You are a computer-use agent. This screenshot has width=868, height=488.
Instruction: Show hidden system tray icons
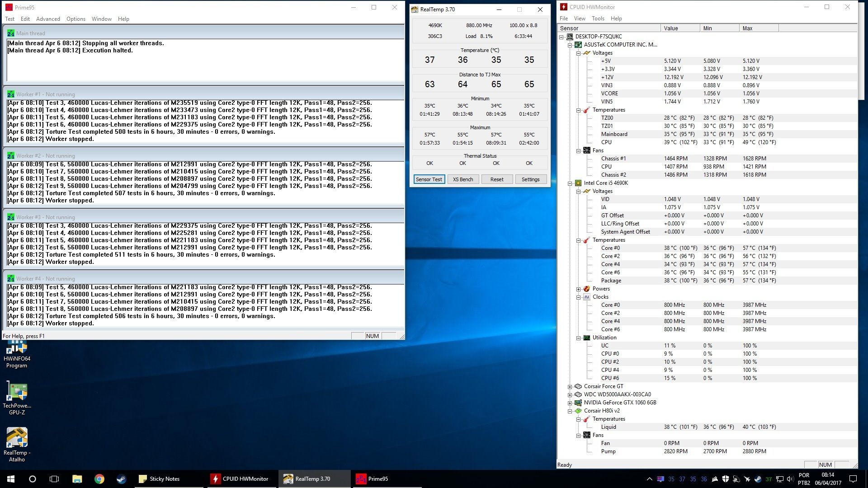click(x=649, y=479)
